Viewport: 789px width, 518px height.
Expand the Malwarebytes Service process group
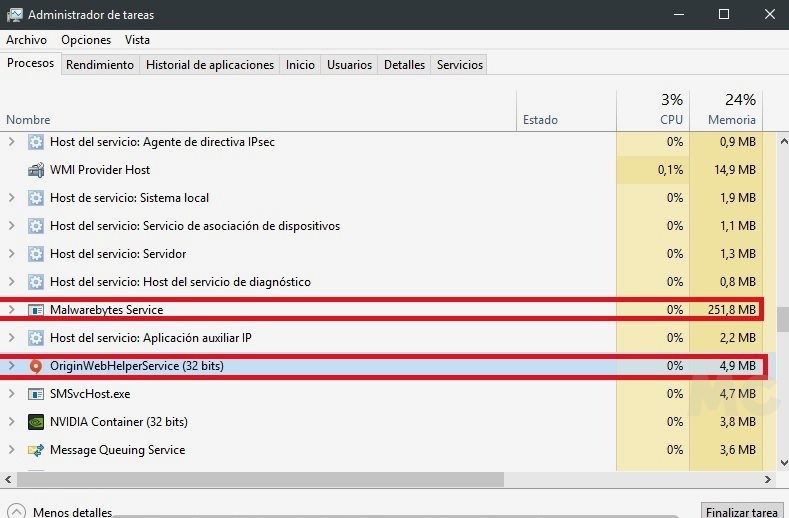coord(12,310)
